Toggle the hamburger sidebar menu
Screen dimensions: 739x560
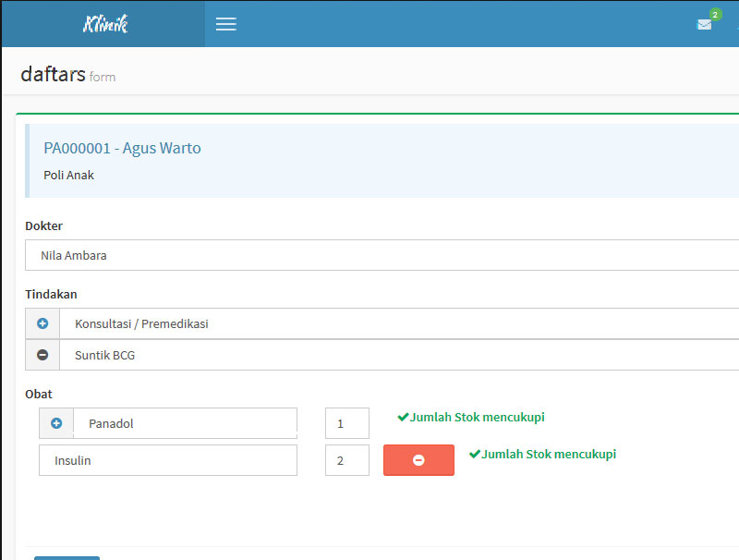pos(225,24)
